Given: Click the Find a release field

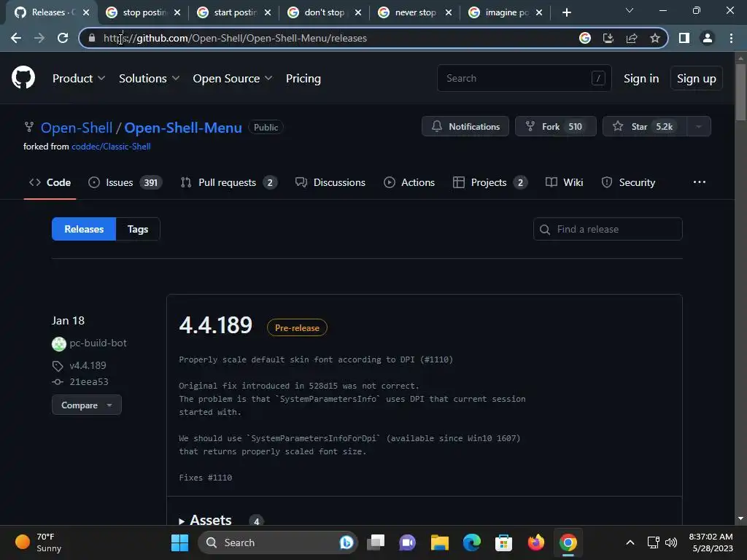Looking at the screenshot, I should click(x=608, y=229).
